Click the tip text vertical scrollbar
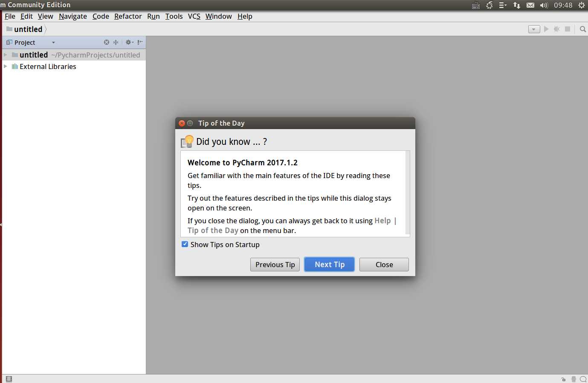 (x=408, y=193)
